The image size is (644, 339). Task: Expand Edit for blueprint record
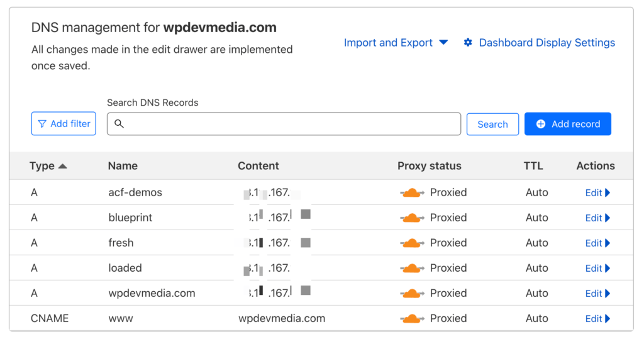pyautogui.click(x=597, y=218)
